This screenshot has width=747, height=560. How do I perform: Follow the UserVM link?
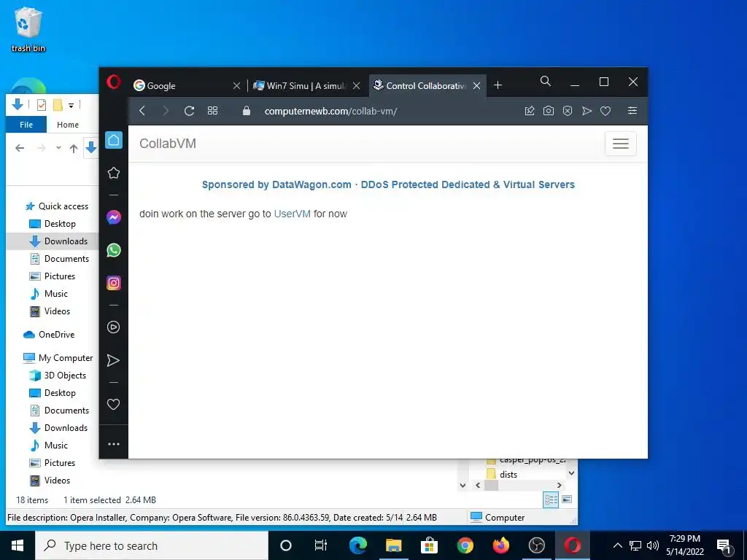pyautogui.click(x=292, y=214)
